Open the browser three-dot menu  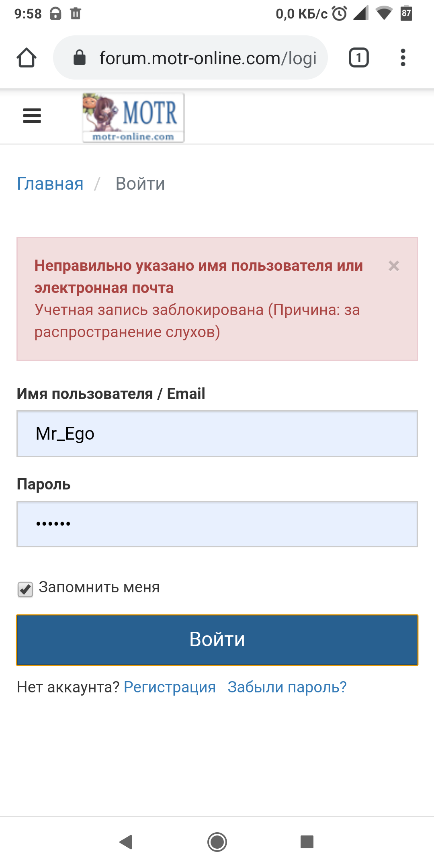coord(403,58)
